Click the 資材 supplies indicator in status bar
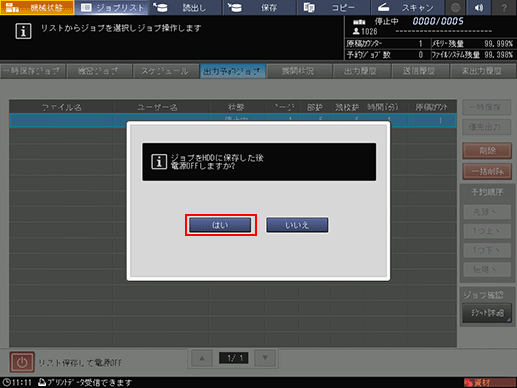The height and width of the screenshot is (388, 517). click(x=489, y=382)
